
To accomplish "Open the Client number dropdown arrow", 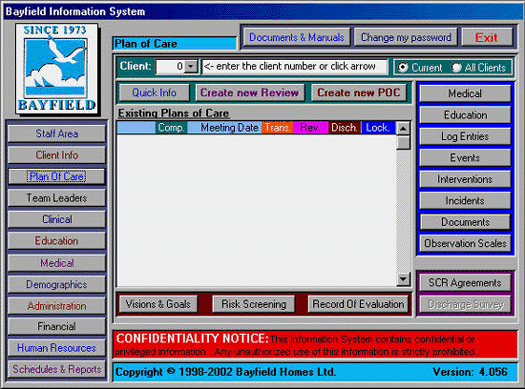I will [191, 66].
